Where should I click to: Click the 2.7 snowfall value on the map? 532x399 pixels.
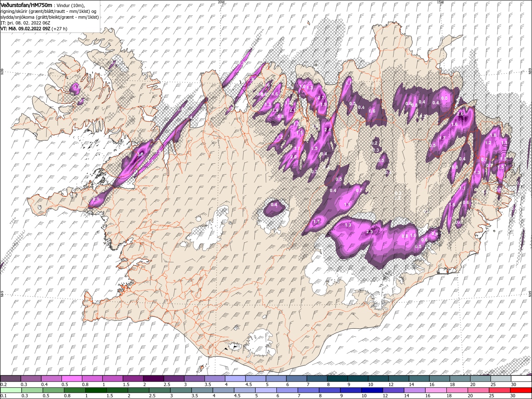coord(320,98)
